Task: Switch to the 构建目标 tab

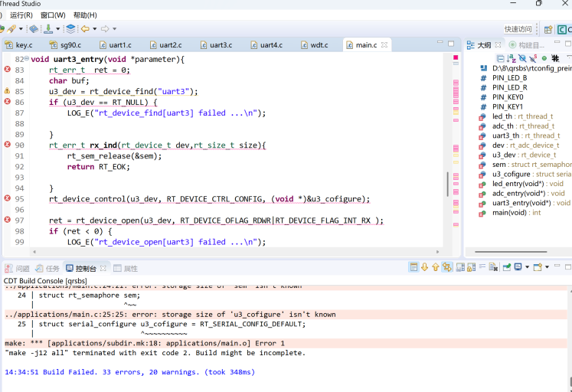Action: pos(527,45)
